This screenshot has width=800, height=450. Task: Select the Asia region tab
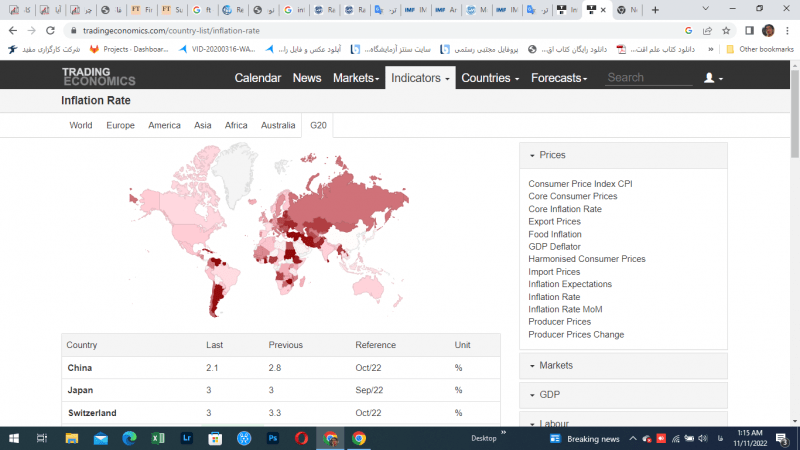coord(202,125)
